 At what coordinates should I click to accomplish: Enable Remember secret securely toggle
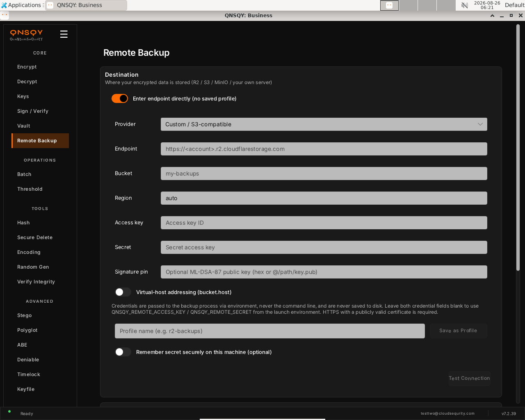point(123,352)
